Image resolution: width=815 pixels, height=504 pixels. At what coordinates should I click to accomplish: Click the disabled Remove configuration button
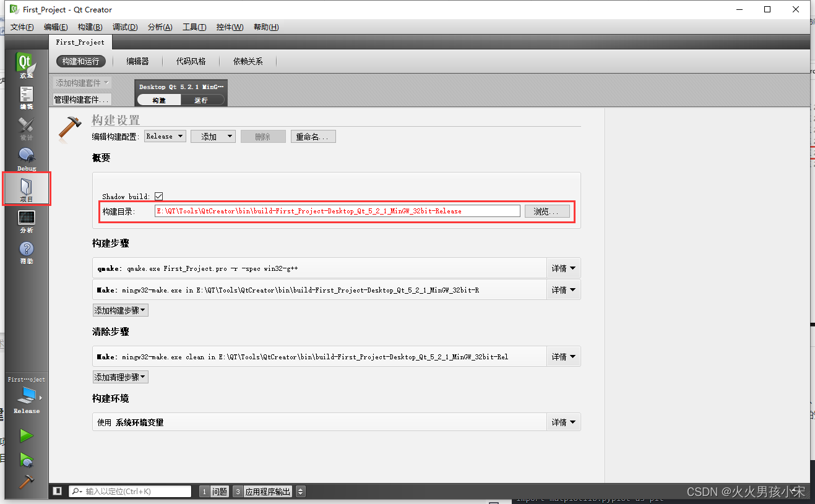tap(263, 136)
